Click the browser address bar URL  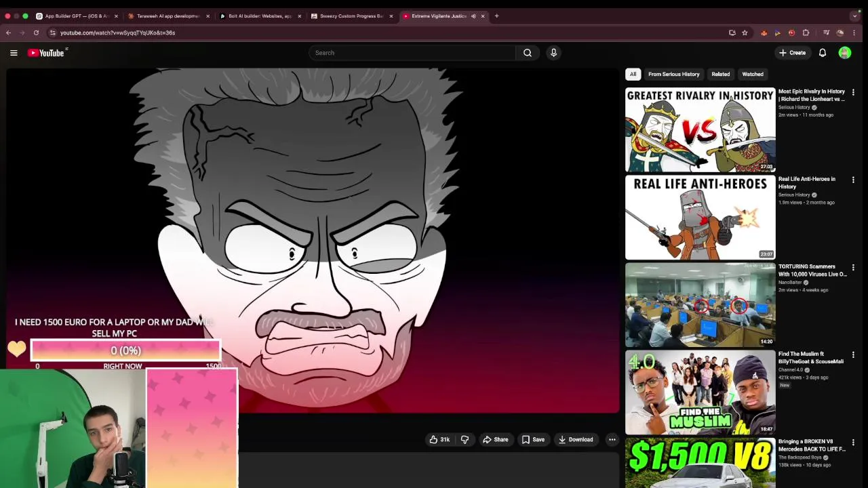(x=117, y=33)
